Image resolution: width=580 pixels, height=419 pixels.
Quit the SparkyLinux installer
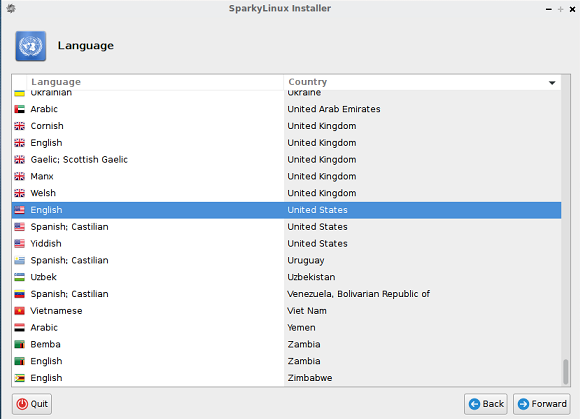[32, 404]
